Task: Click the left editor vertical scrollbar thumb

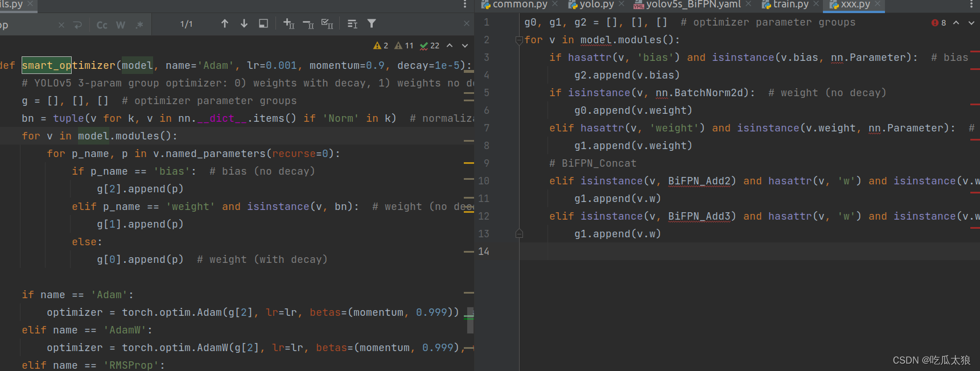Action: click(x=470, y=320)
